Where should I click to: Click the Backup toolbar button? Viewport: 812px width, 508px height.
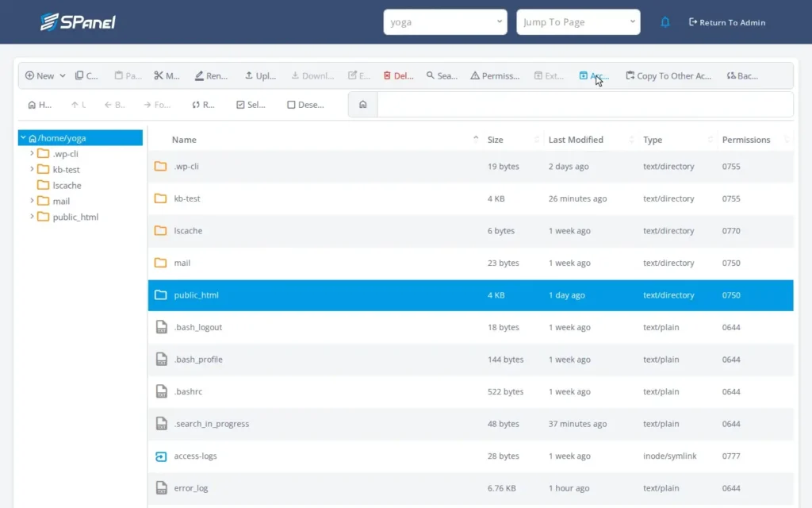coord(742,75)
